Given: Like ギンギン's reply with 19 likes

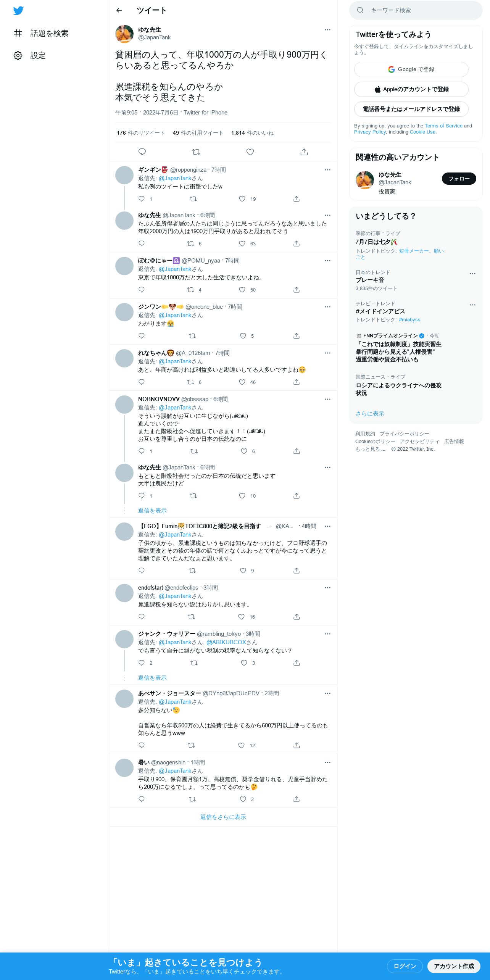Looking at the screenshot, I should 242,199.
